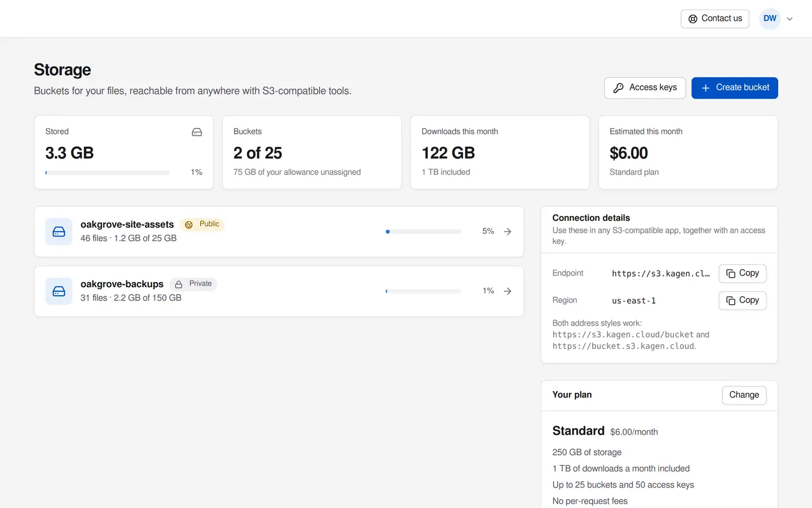Click the 1 TB included text
Image resolution: width=812 pixels, height=508 pixels.
446,172
